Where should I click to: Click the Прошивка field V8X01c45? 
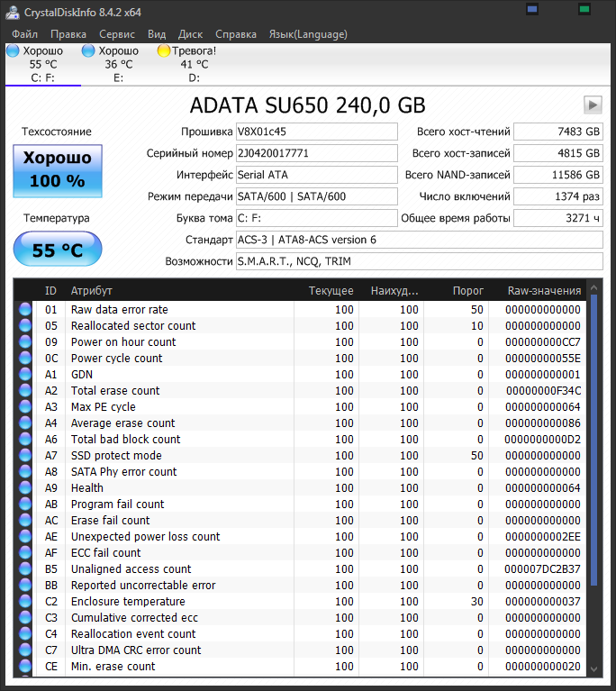[317, 132]
